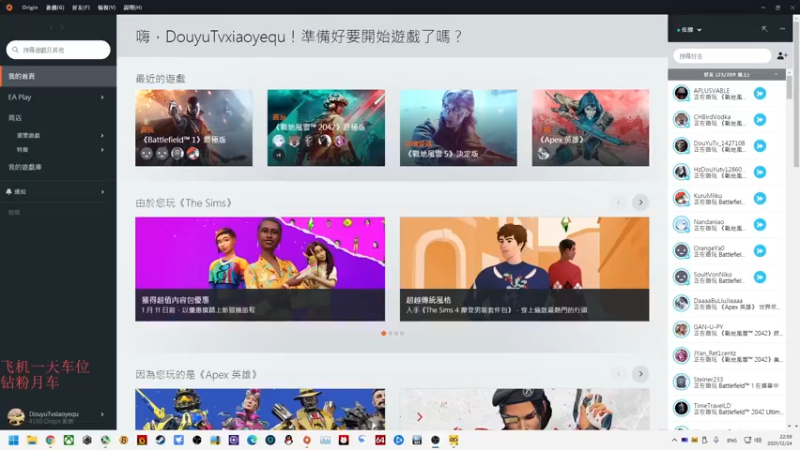Open the 說明 link in sidebar
800x450 pixels.
[14, 212]
